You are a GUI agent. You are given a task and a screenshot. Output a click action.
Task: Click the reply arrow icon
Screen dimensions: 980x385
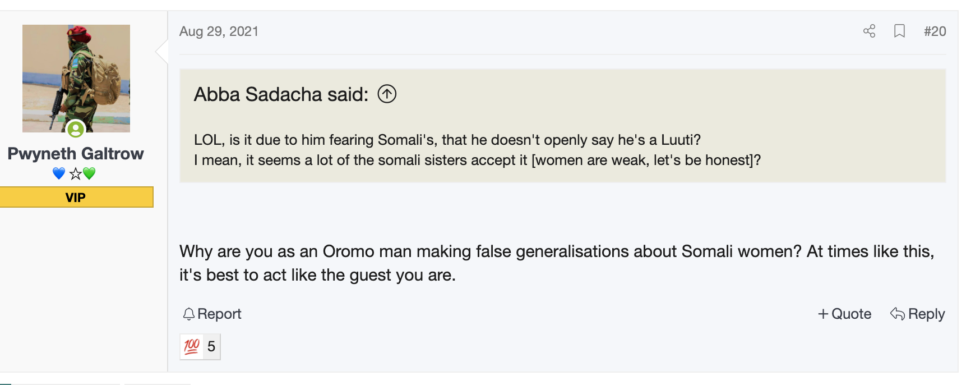coord(898,314)
